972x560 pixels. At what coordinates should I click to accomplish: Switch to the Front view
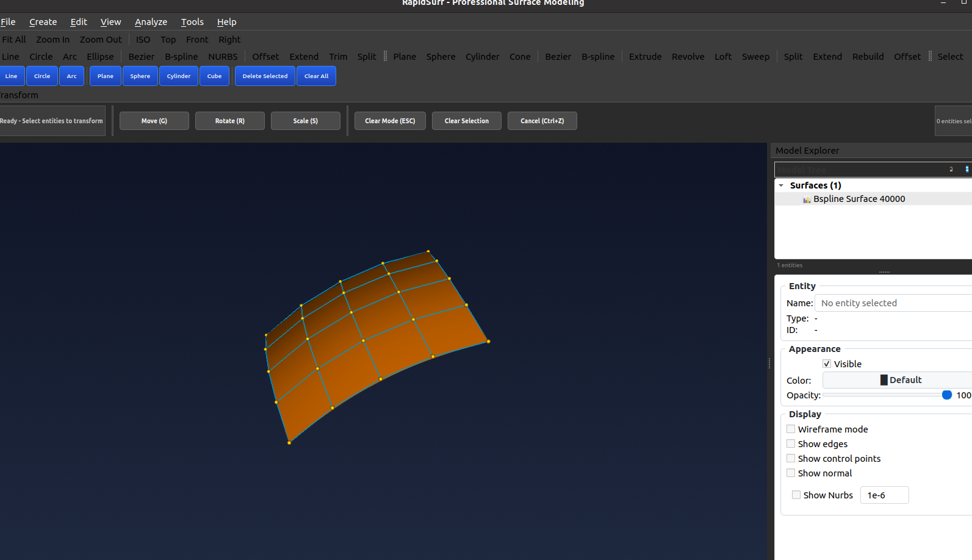pyautogui.click(x=197, y=40)
